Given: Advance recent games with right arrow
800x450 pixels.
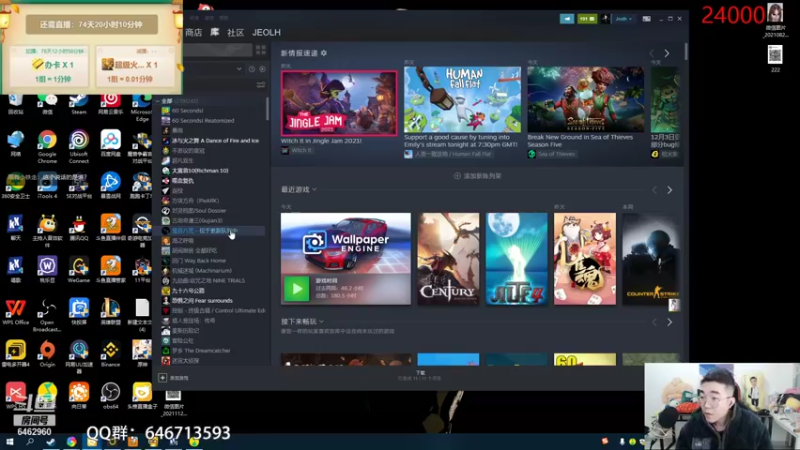Looking at the screenshot, I should point(669,190).
